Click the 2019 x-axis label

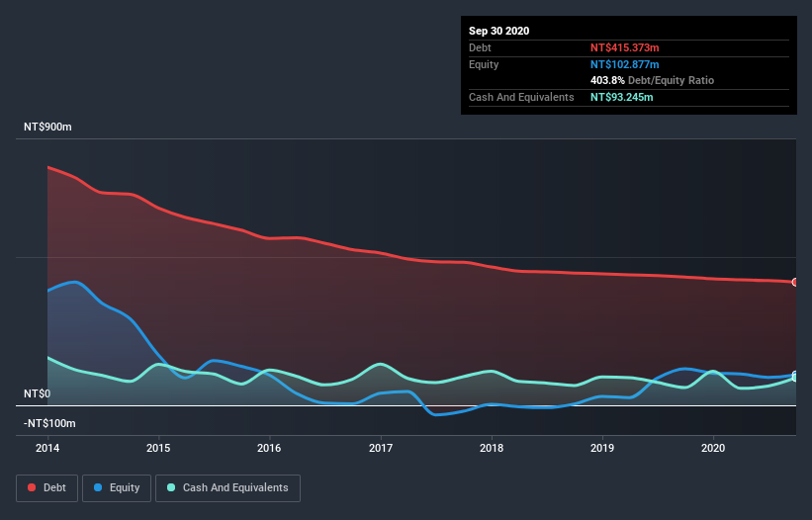point(602,448)
